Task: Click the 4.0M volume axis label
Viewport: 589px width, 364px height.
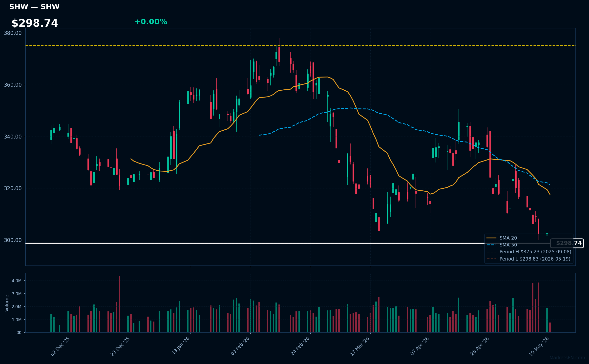Action: pos(17,281)
